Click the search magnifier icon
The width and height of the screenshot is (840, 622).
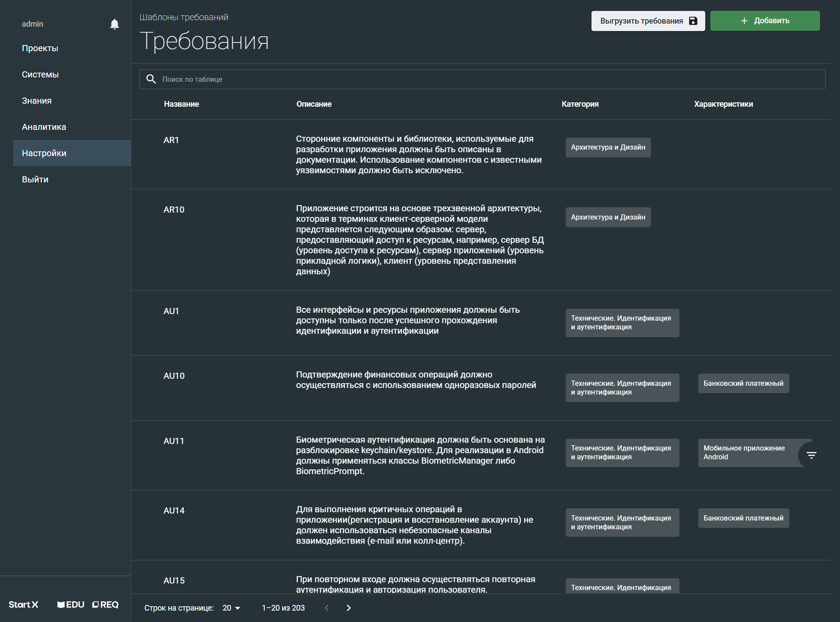[x=151, y=79]
